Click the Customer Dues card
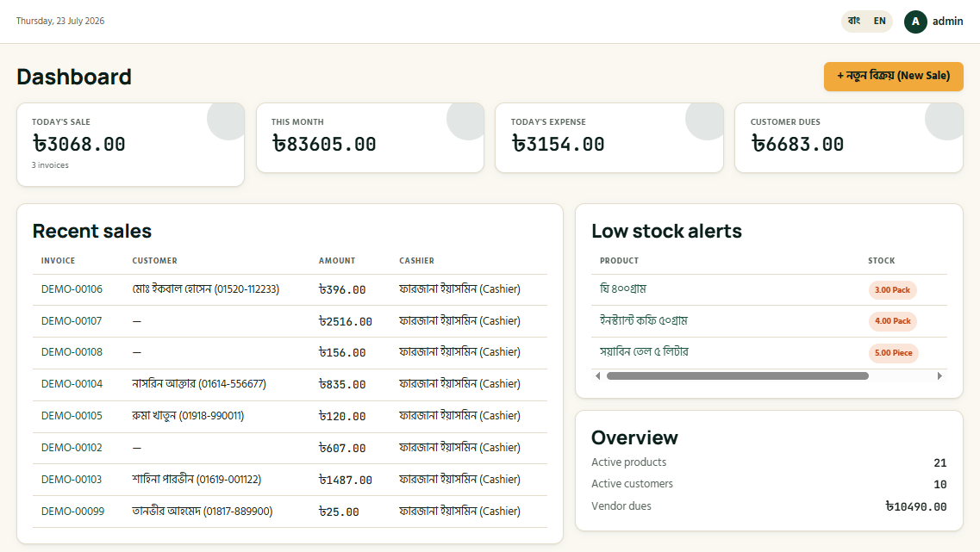Viewport: 980px width, 552px height. (x=849, y=138)
